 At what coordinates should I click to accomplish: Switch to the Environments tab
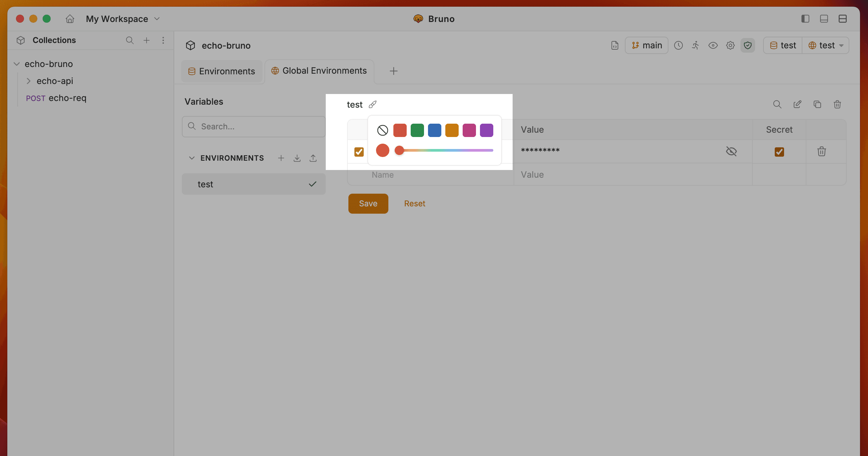[x=221, y=71]
